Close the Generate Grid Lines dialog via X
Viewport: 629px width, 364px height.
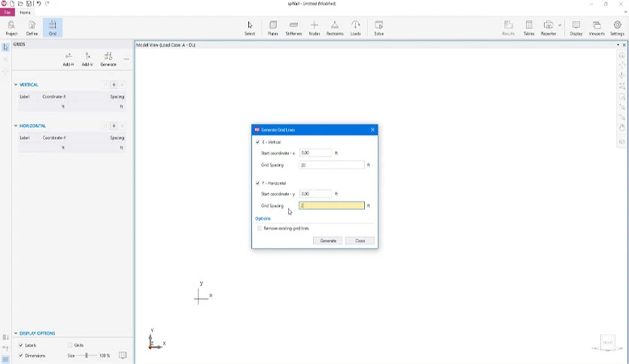372,129
